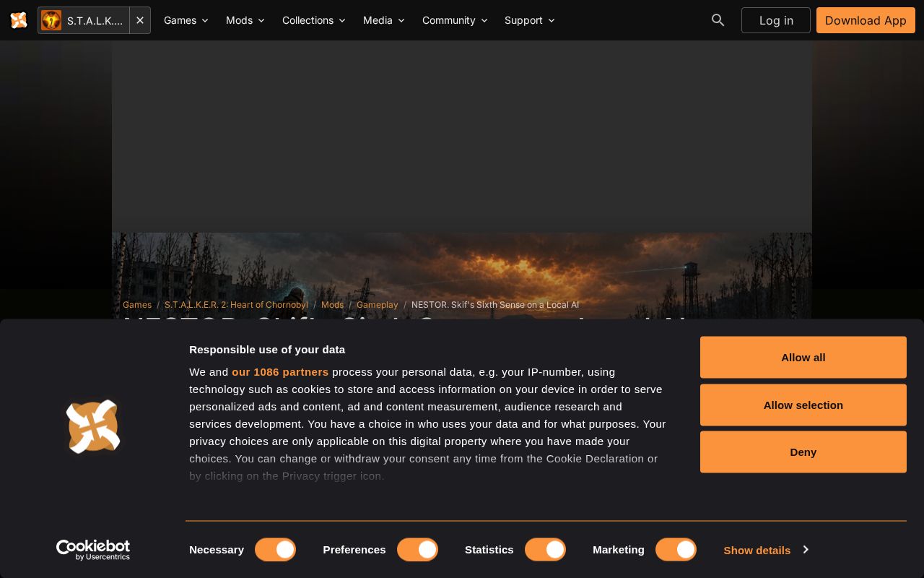
Task: Click the Log in button
Action: pos(776,20)
